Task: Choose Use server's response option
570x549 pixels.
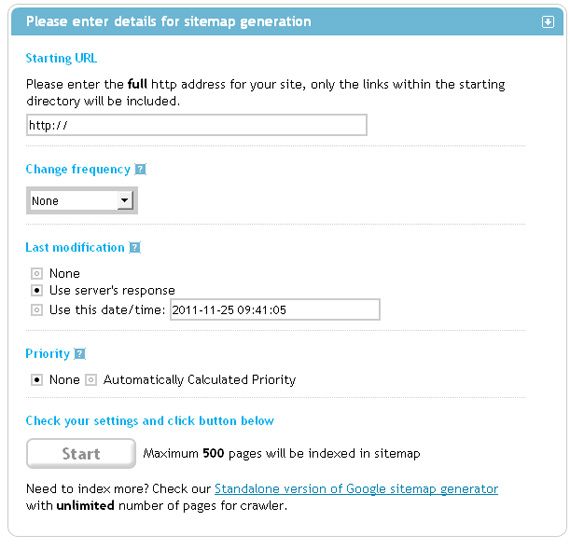Action: 37,290
